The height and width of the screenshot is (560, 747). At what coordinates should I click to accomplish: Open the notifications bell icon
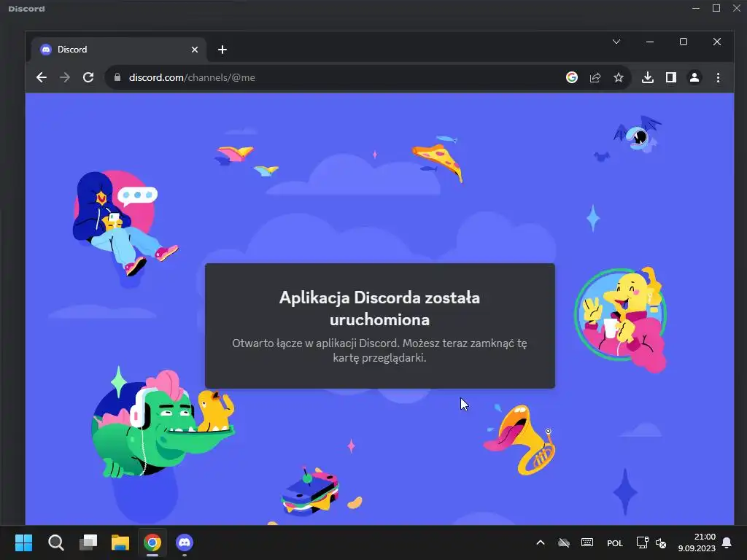(x=727, y=542)
